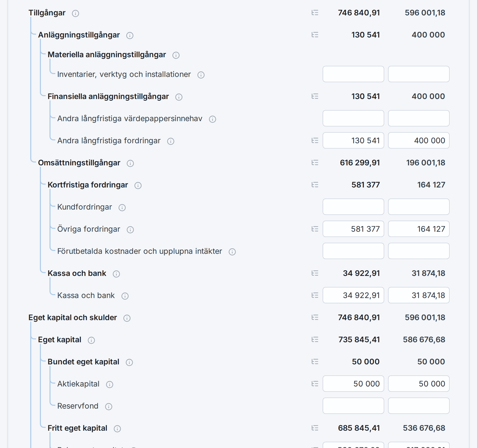477x448 pixels.
Task: Click details list icon for Omsättningstillgångar
Action: [x=315, y=163]
